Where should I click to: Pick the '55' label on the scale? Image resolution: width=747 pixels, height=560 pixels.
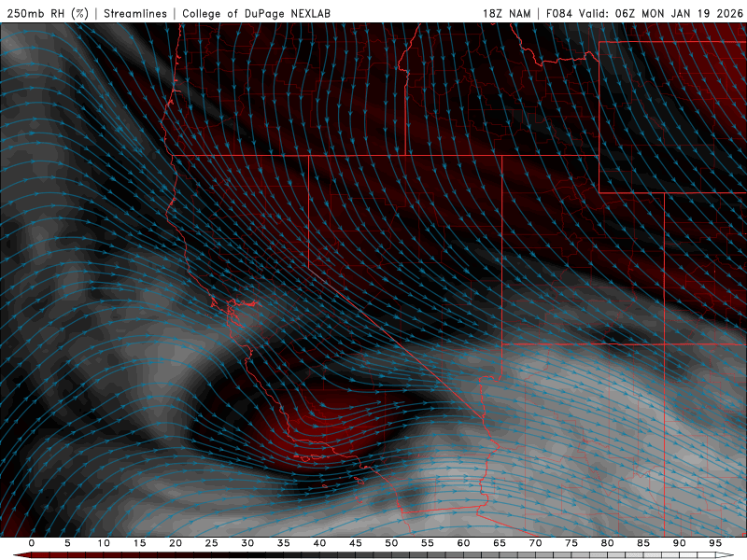(428, 543)
